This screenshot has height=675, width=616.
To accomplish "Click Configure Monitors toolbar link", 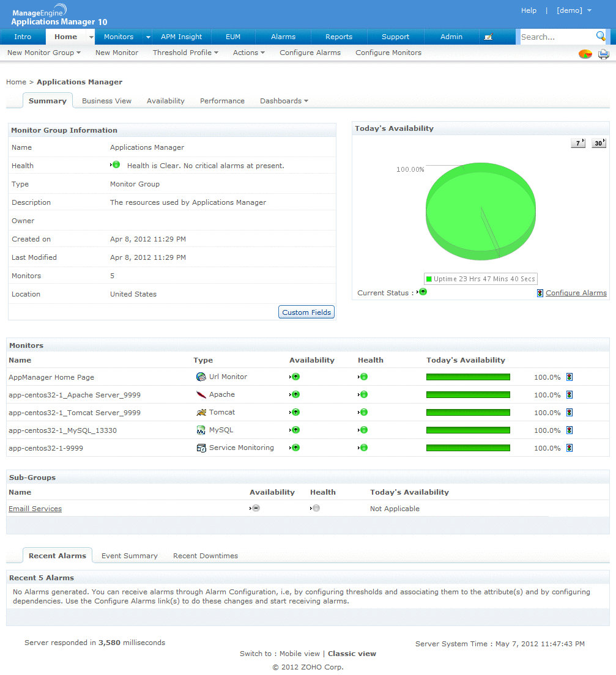I will click(x=388, y=53).
